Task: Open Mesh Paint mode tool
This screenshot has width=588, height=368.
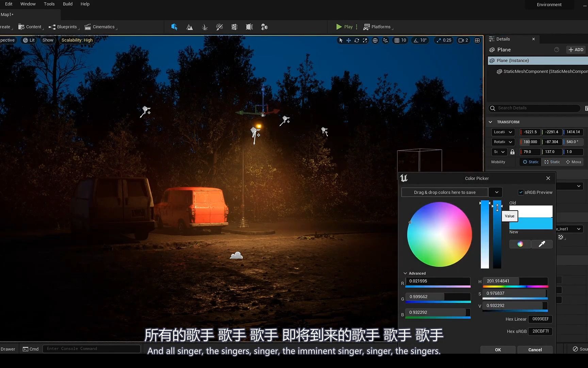Action: pos(219,27)
